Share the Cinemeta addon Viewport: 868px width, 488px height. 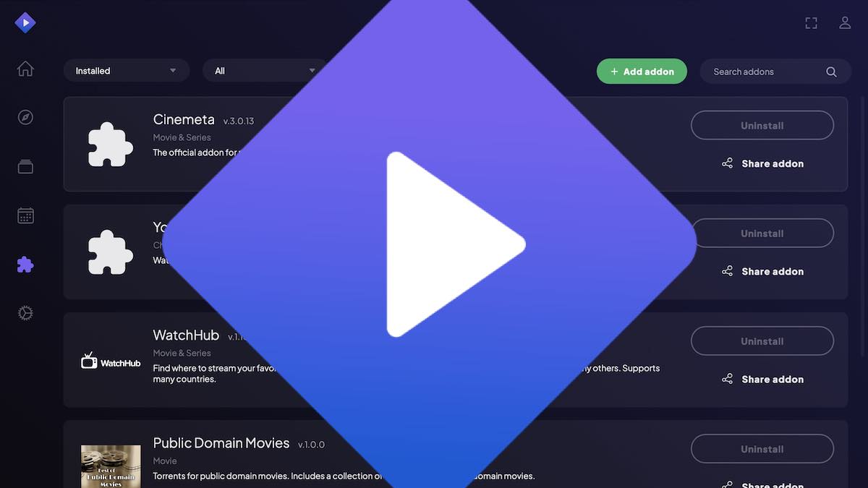click(x=762, y=163)
